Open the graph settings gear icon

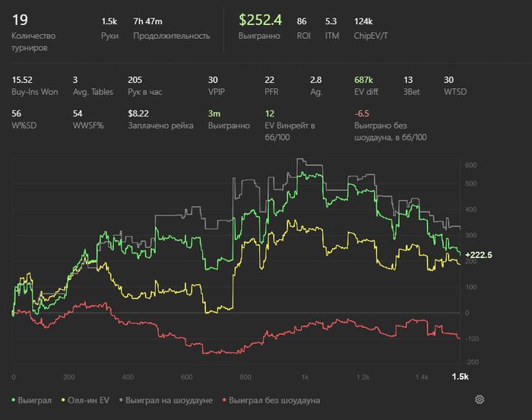click(x=480, y=399)
